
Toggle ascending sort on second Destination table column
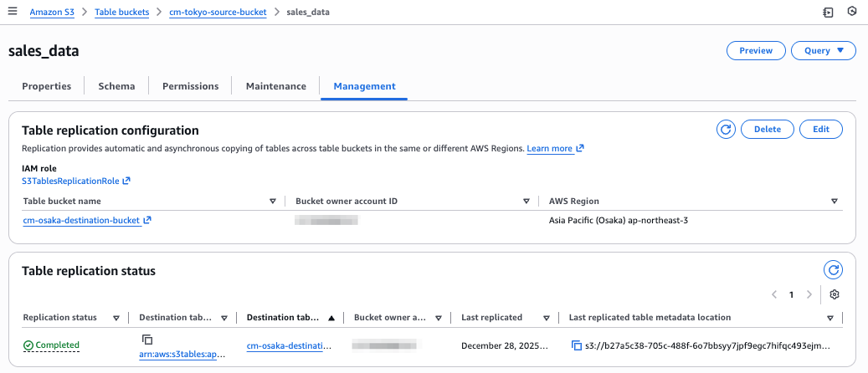pyautogui.click(x=331, y=318)
